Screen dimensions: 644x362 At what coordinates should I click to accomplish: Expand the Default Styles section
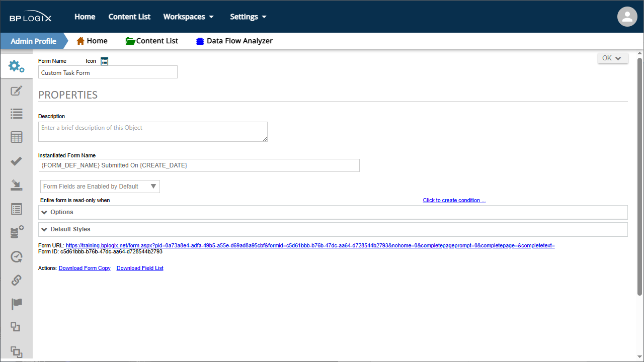[x=333, y=229]
